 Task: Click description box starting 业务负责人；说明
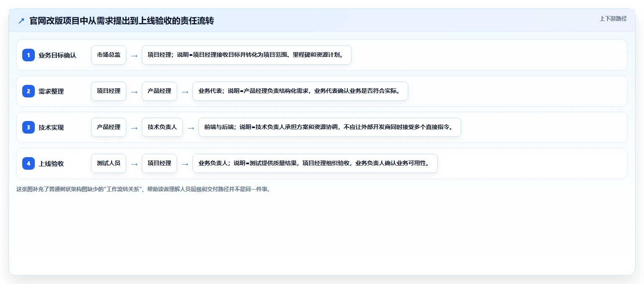(x=315, y=163)
